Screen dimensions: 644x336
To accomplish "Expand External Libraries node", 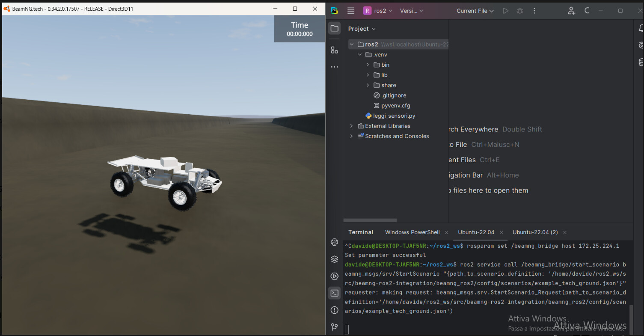I will 352,126.
